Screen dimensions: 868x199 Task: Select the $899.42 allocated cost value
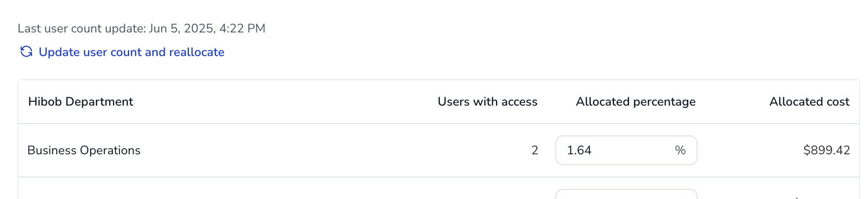[826, 150]
